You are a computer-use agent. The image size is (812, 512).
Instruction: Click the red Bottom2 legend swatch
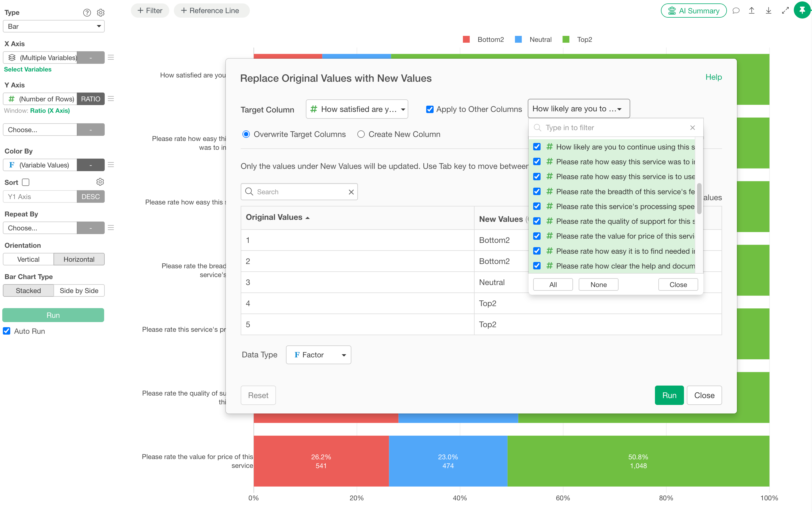click(466, 40)
